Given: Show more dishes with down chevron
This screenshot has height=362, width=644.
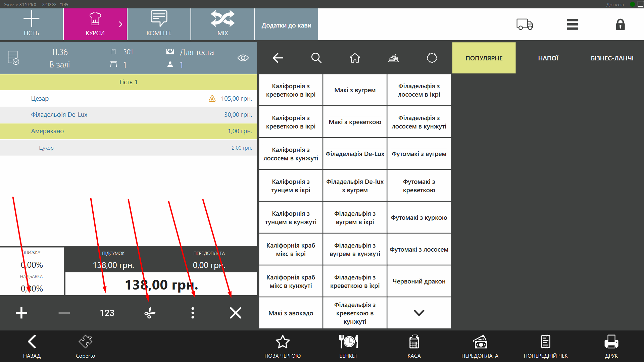Looking at the screenshot, I should 419,313.
